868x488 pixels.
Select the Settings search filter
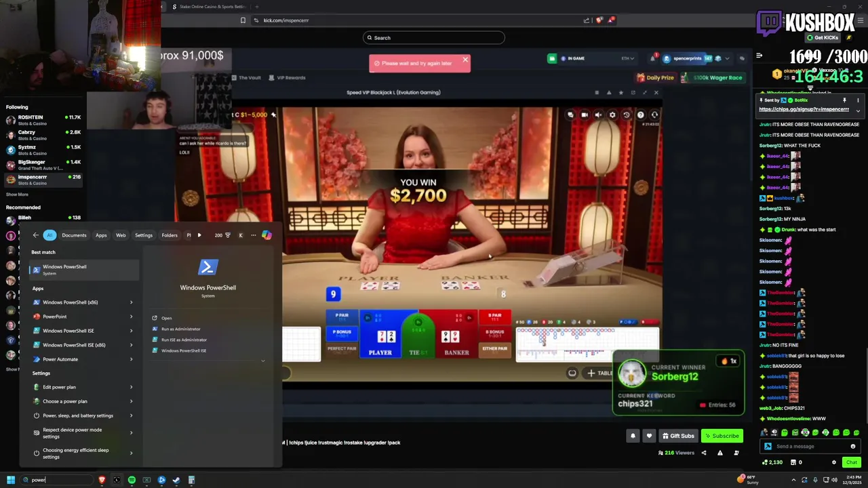[144, 235]
